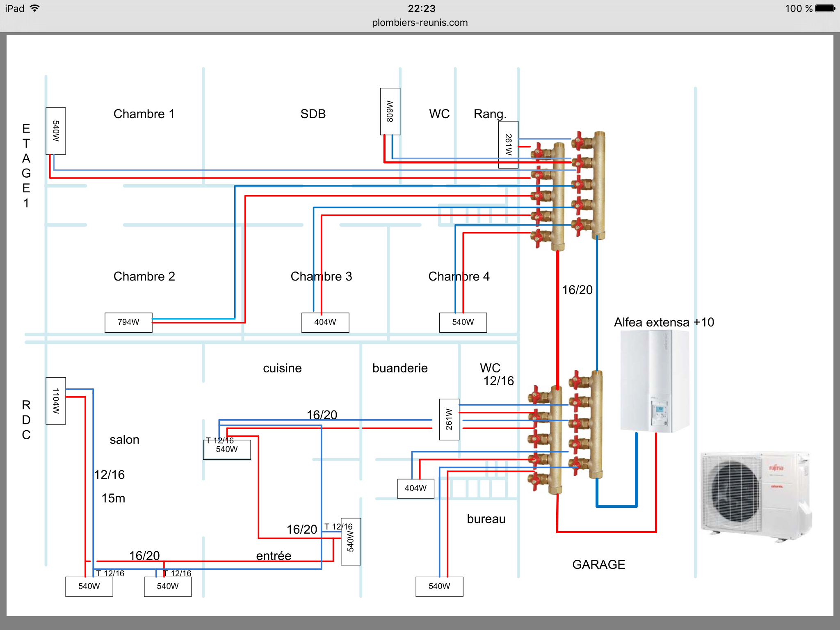Tap the plombiers-reunis.com address bar
Image resolution: width=840 pixels, height=630 pixels.
[420, 23]
